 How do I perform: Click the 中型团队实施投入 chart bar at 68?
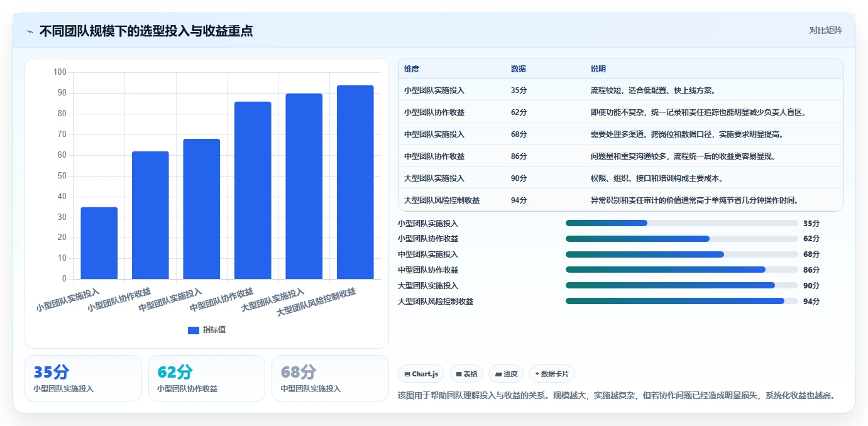point(202,209)
